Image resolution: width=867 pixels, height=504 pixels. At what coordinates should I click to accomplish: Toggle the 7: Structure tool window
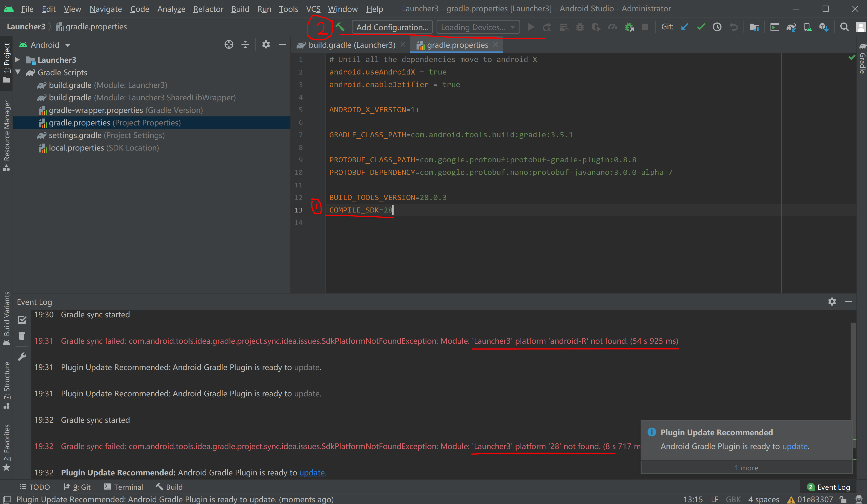[7, 385]
